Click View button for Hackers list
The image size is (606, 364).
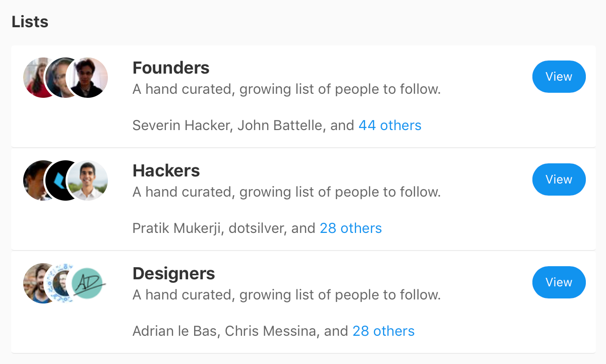click(559, 179)
